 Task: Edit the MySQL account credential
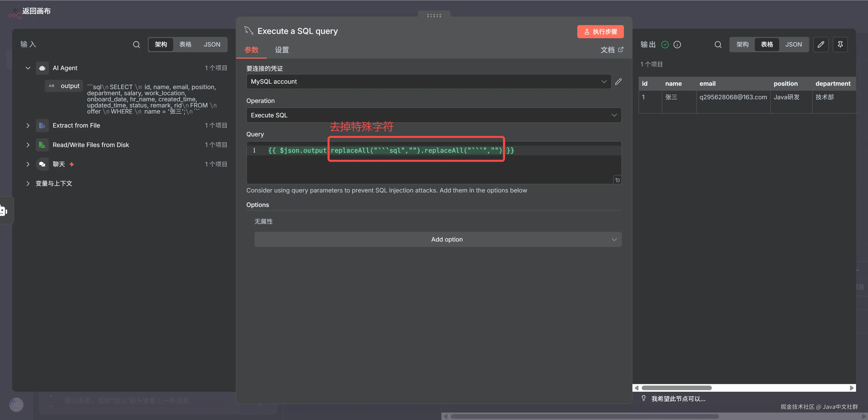pos(618,82)
